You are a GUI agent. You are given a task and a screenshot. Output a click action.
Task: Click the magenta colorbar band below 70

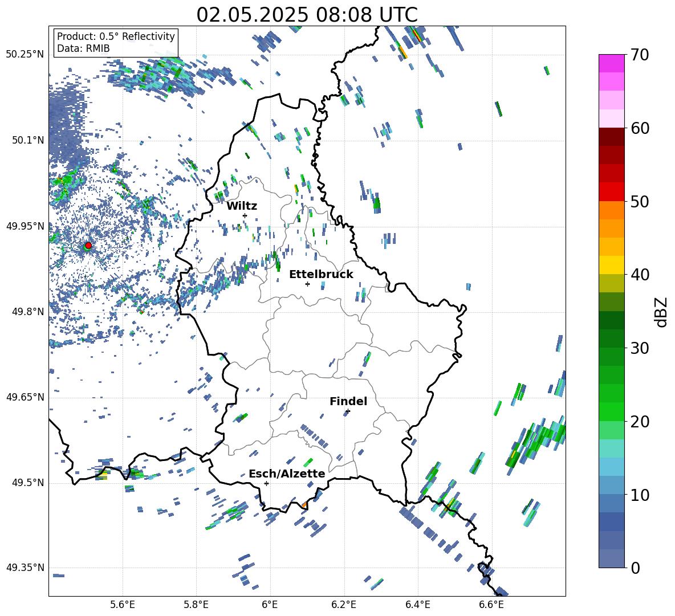coord(612,64)
